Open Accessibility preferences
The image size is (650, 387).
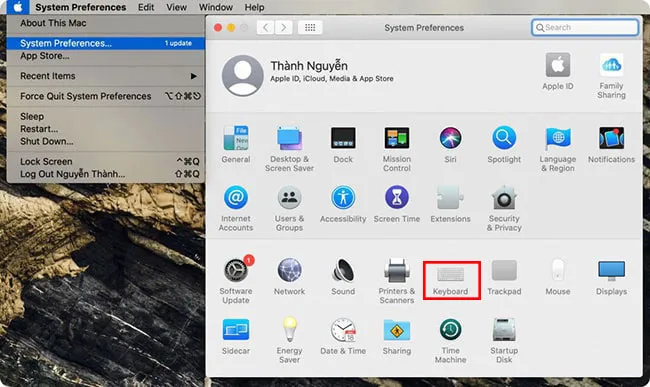click(343, 204)
